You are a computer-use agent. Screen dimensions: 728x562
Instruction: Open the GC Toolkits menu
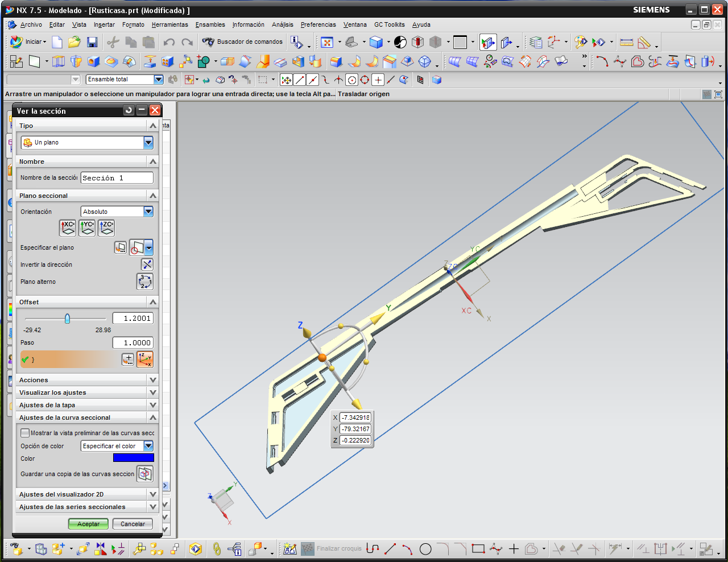coord(389,24)
